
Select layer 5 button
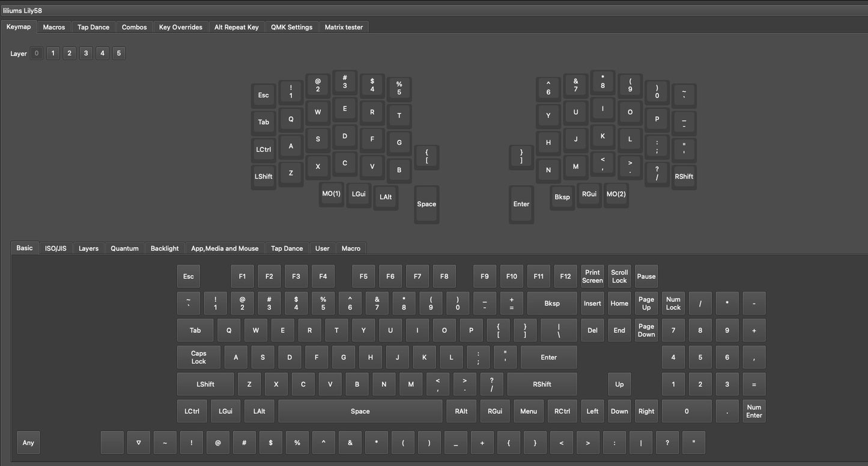(119, 54)
